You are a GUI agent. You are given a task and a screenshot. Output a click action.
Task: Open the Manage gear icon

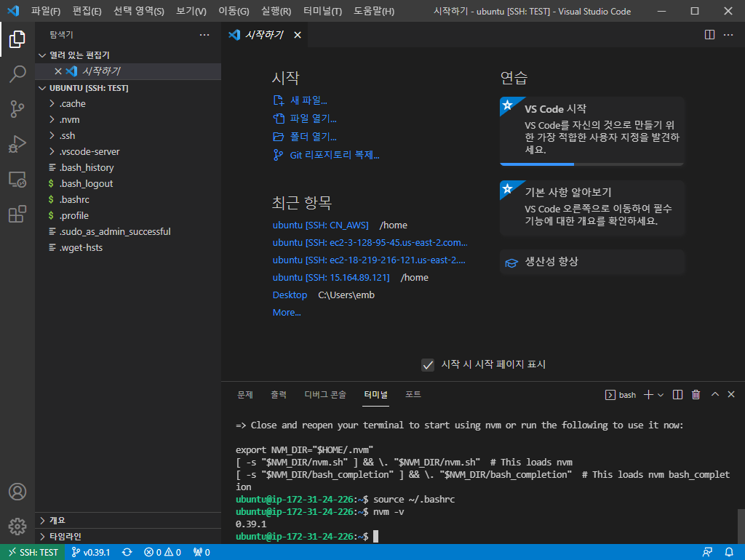17,527
